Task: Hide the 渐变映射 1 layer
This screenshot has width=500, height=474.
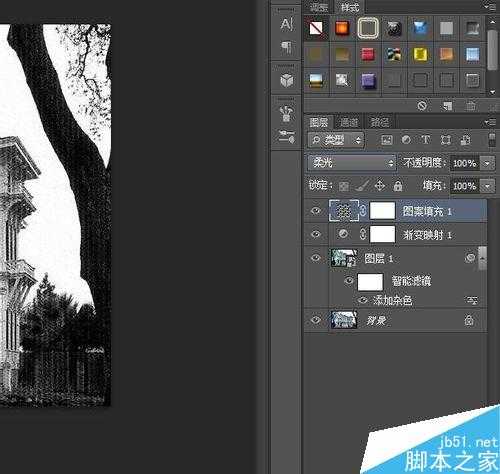Action: (316, 234)
